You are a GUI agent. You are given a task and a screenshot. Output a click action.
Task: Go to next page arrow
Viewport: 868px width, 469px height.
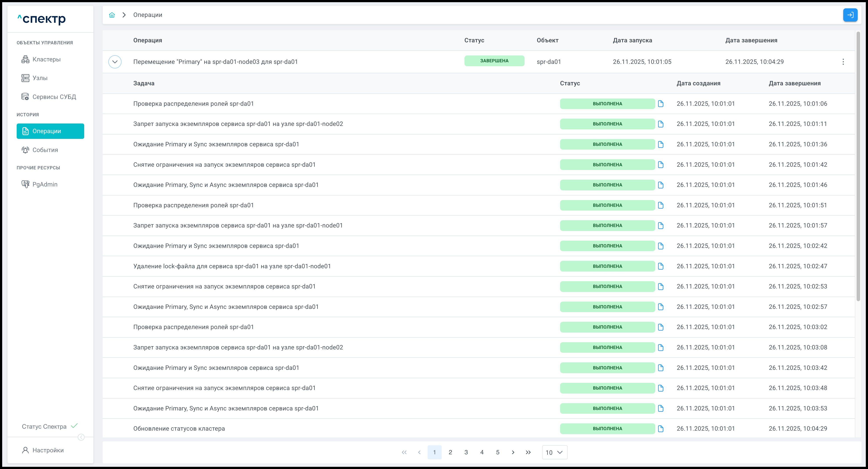pyautogui.click(x=513, y=453)
